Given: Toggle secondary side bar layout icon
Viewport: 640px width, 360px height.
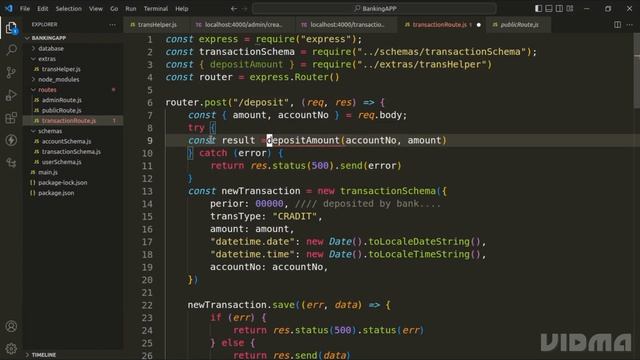Looking at the screenshot, I should point(560,9).
